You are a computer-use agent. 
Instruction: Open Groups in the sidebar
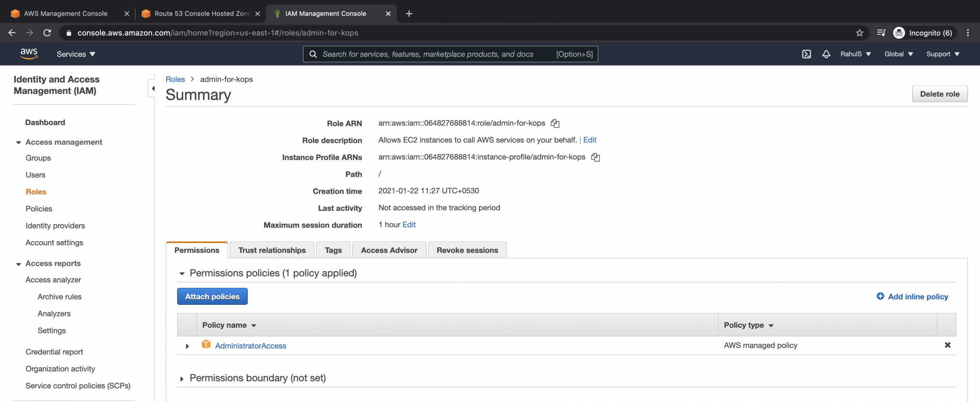coord(38,158)
